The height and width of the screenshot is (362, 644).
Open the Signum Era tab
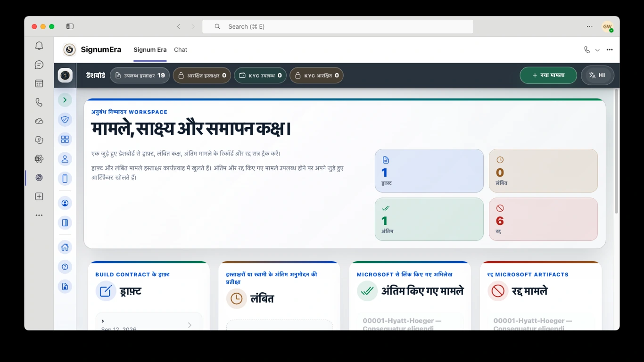pos(150,49)
